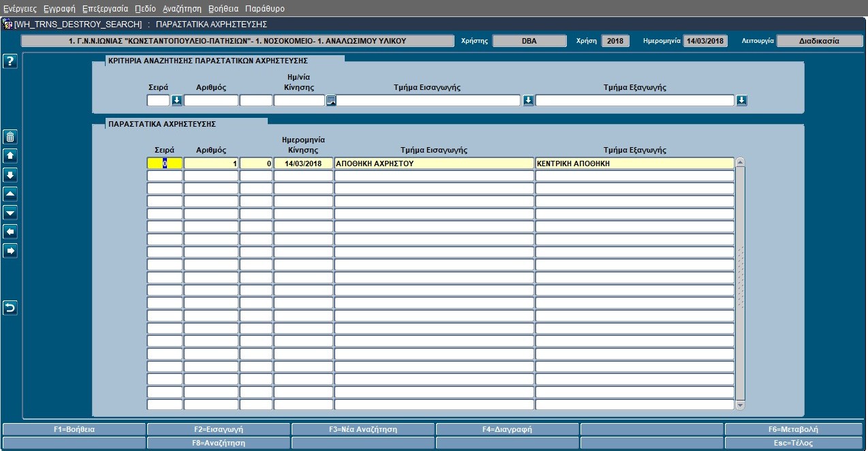The image size is (868, 451).
Task: Open help with the question mark icon
Action: tap(10, 62)
